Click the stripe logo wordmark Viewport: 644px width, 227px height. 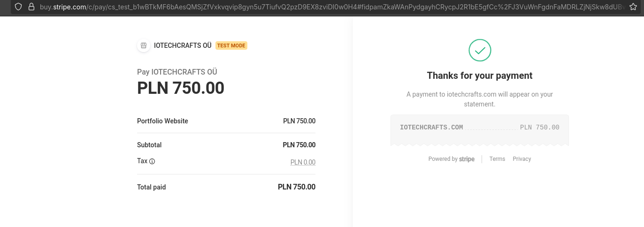[x=467, y=159]
